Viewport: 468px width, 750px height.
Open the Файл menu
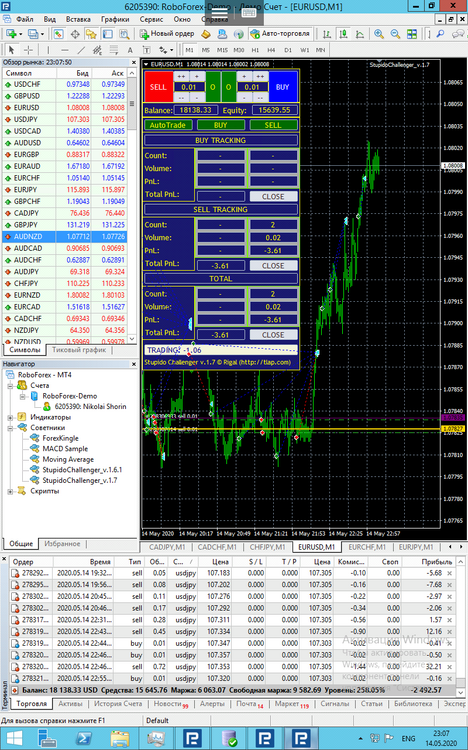click(x=24, y=20)
